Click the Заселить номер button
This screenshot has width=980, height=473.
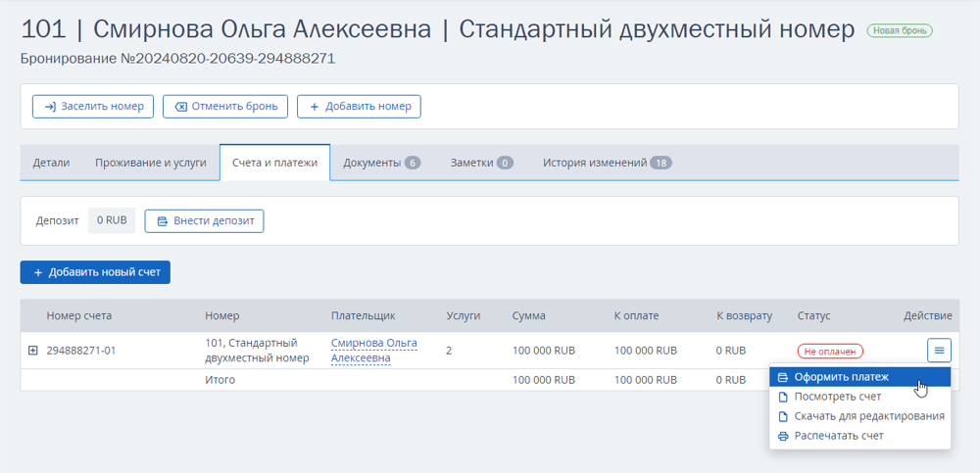pos(92,106)
